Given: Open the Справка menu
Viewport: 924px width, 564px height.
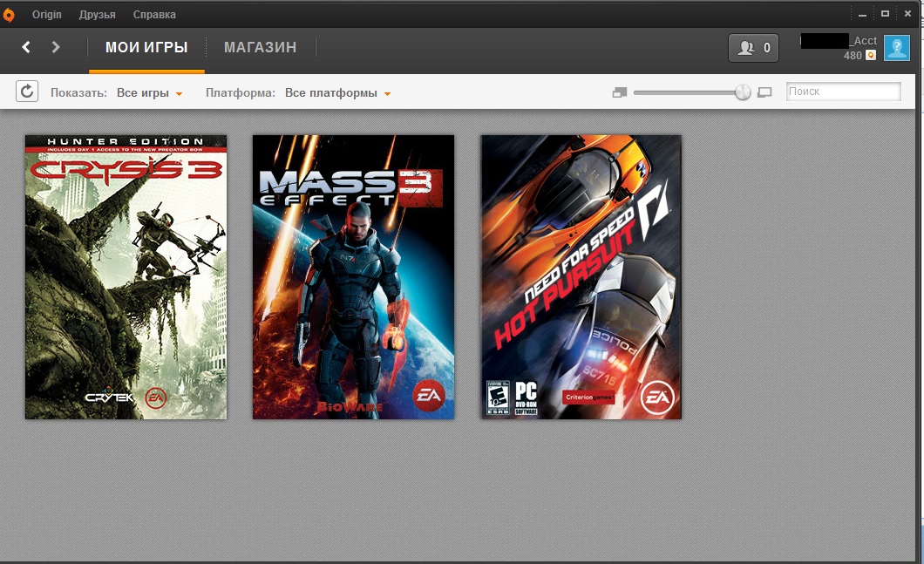Looking at the screenshot, I should (154, 14).
